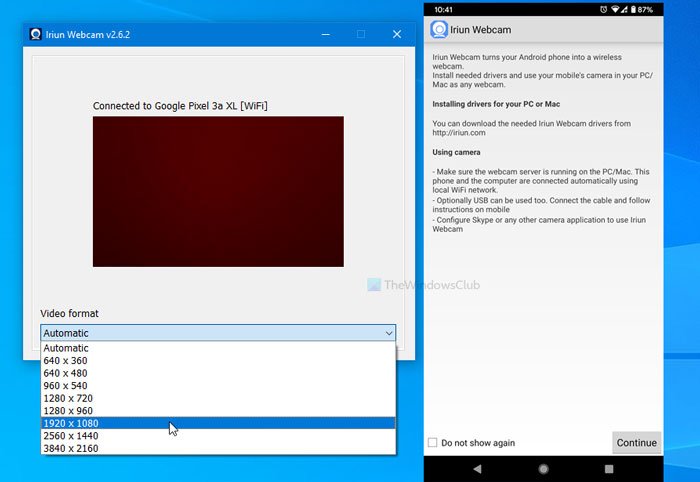This screenshot has width=700, height=482.
Task: Open http://iriun.com link on phone screen
Action: 458,133
